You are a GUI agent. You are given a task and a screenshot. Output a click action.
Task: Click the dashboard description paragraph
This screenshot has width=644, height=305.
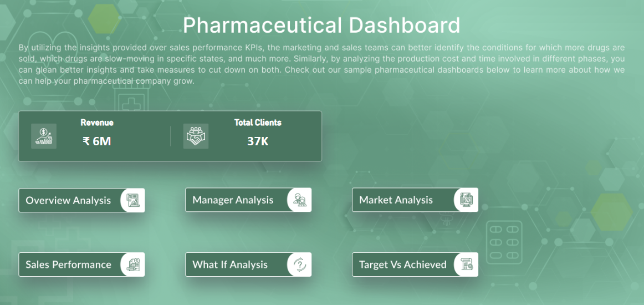(321, 64)
